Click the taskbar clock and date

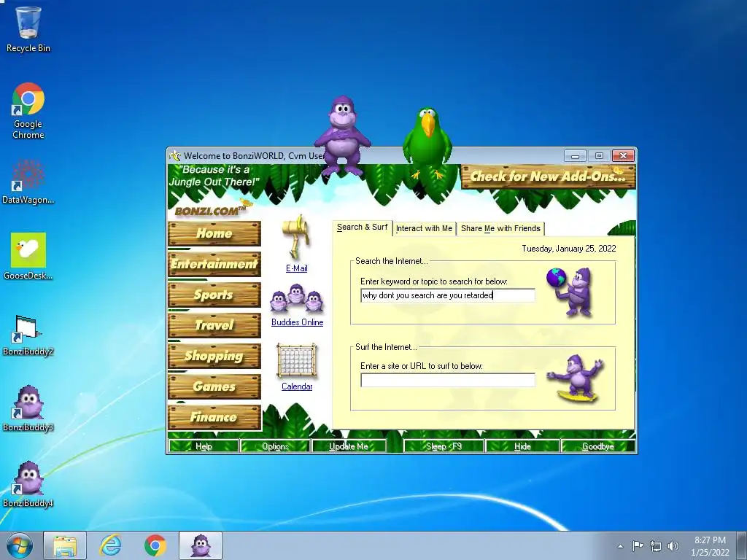(710, 546)
